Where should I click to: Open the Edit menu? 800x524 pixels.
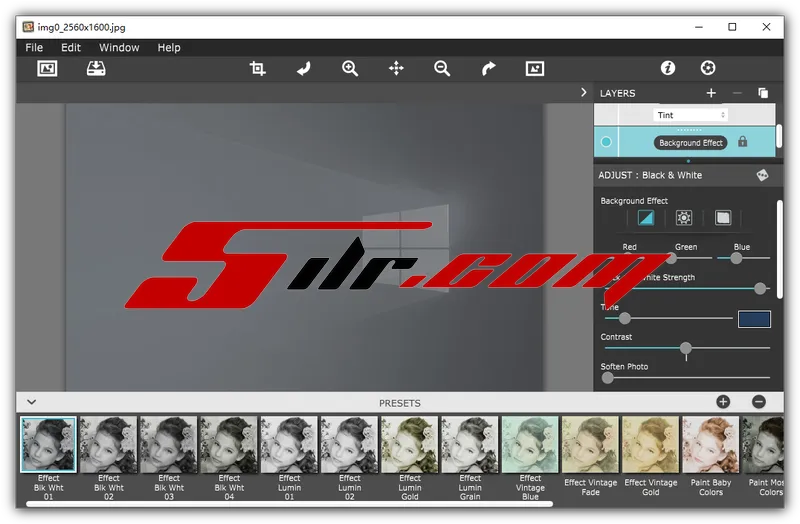click(x=71, y=47)
